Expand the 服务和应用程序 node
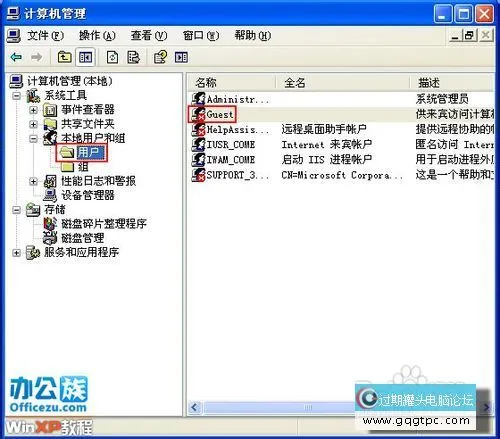 coord(16,253)
